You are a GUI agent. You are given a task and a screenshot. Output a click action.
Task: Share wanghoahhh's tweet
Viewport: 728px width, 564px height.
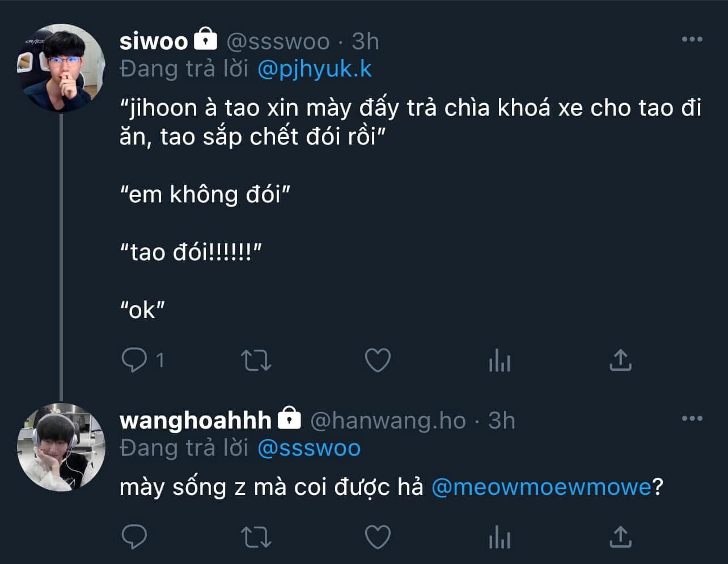(x=620, y=536)
